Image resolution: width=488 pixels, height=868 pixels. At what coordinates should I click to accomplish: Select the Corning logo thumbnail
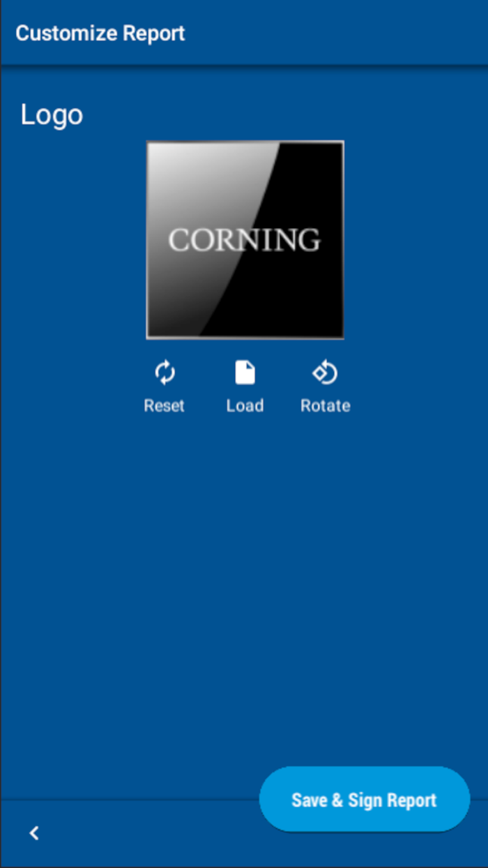tap(245, 240)
